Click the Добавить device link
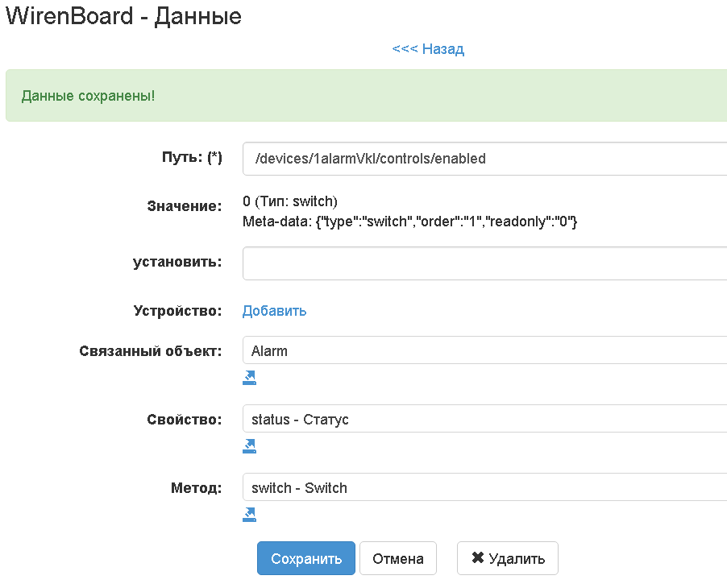Viewport: 727px width, 588px height. click(x=274, y=311)
